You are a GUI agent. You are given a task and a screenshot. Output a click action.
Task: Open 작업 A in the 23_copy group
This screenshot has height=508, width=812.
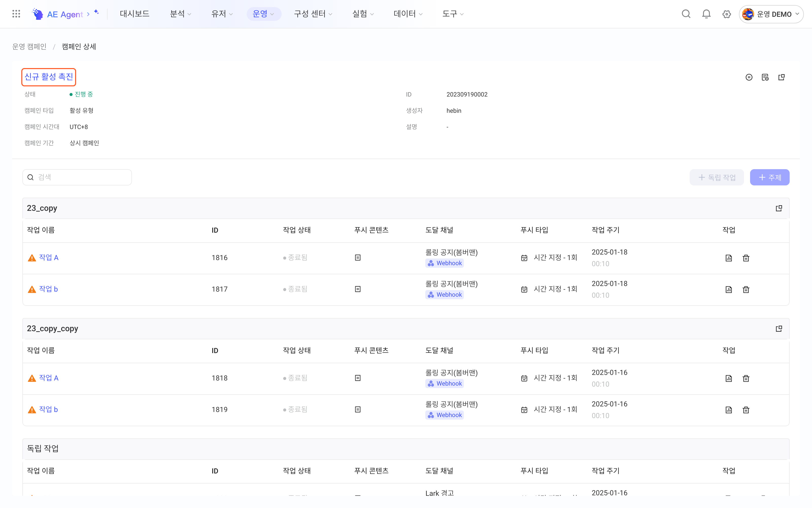49,258
